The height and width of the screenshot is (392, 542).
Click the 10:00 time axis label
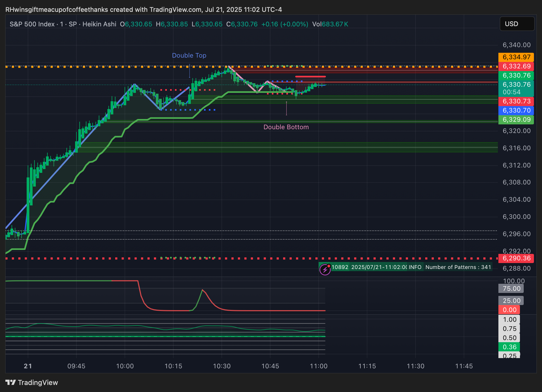[x=125, y=366]
